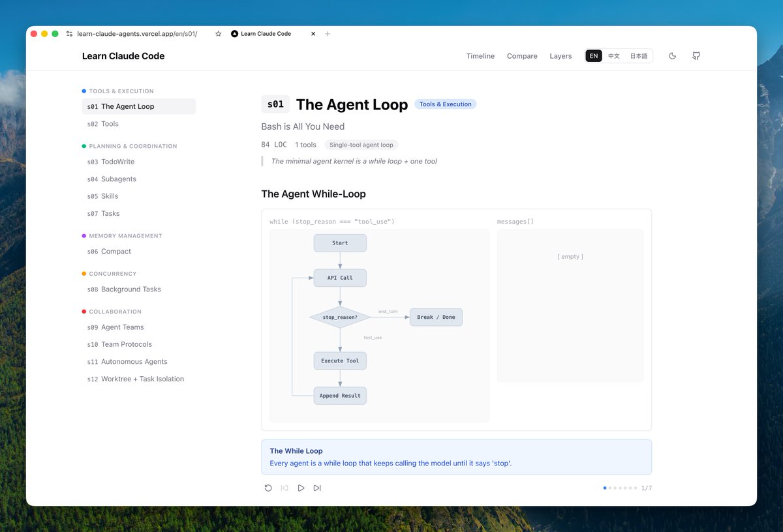Click The While Loop caption title
783x532 pixels.
296,451
